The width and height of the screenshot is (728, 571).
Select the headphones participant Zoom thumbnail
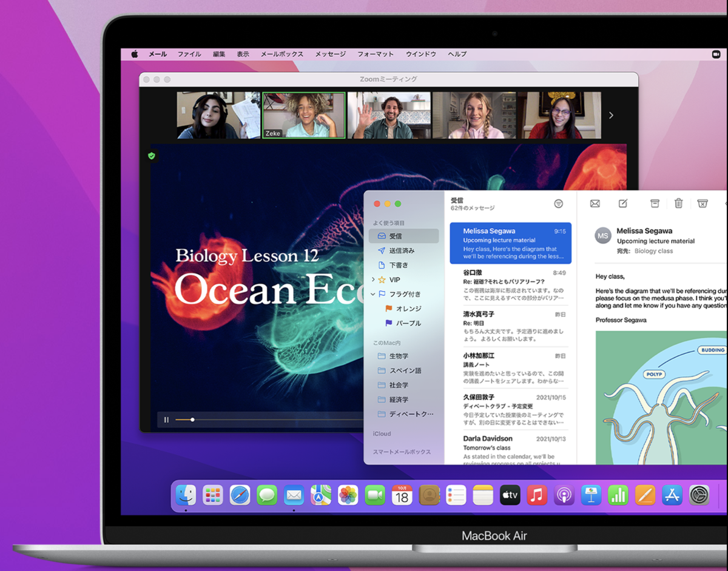(x=218, y=115)
